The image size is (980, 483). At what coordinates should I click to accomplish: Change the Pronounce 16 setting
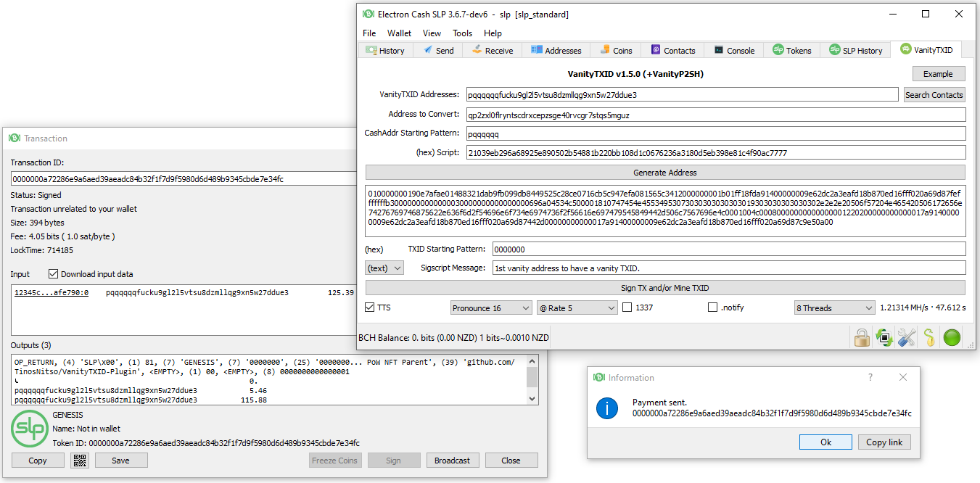[491, 307]
